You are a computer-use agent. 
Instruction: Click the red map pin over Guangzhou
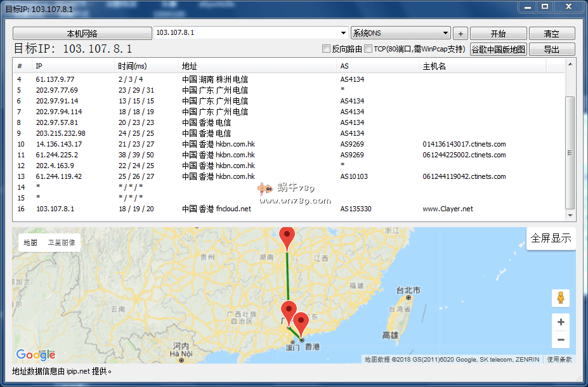pyautogui.click(x=289, y=312)
